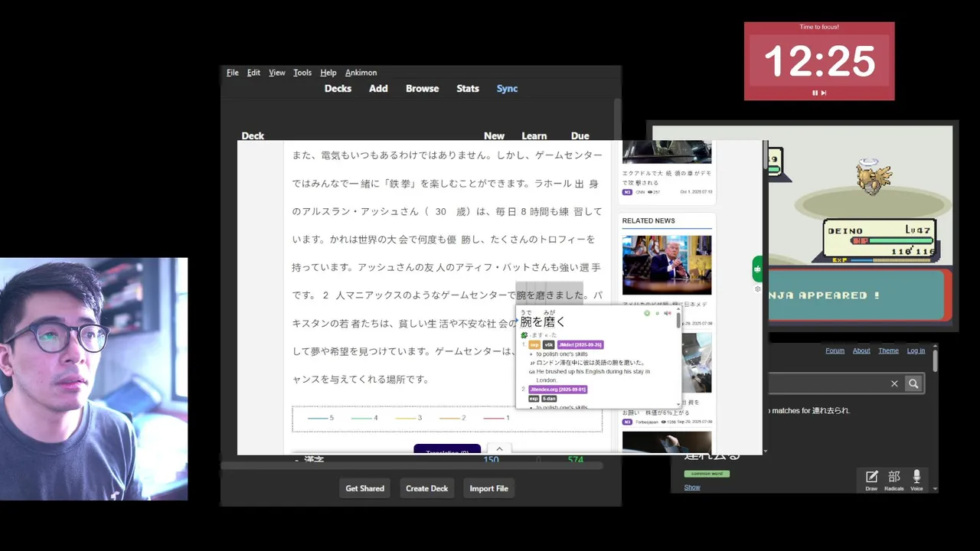Click the 12:25 focus timer display
The image size is (980, 551).
pyautogui.click(x=819, y=61)
